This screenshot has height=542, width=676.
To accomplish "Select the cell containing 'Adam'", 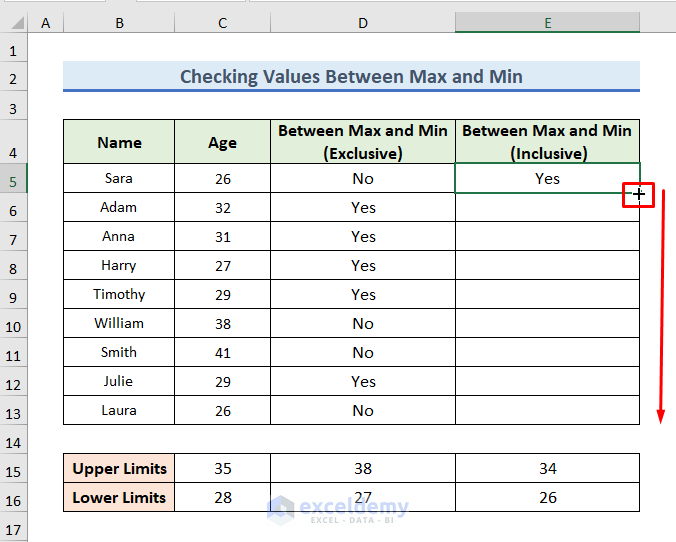I will click(119, 207).
